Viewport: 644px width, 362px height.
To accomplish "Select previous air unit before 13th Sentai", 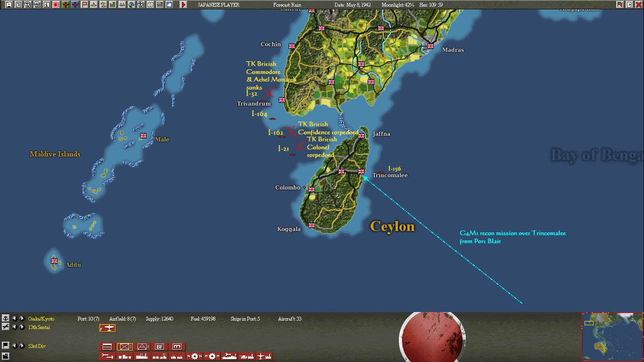I will (x=14, y=327).
